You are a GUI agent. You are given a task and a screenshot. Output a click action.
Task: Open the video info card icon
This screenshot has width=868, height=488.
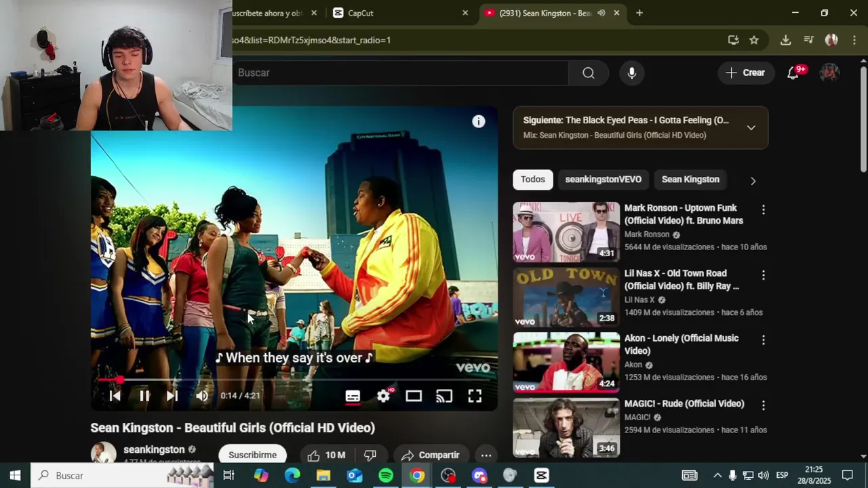[x=479, y=121]
